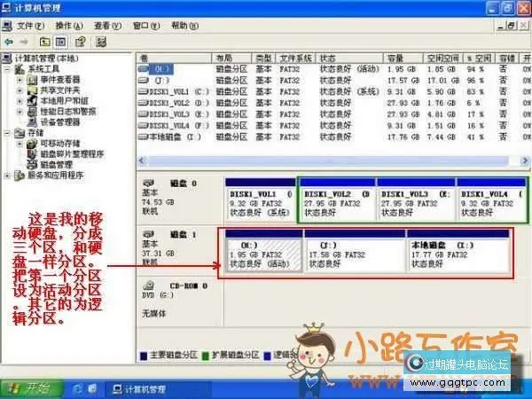Select the DISK1_VOL3 partition block
532x399 pixels.
coord(416,199)
